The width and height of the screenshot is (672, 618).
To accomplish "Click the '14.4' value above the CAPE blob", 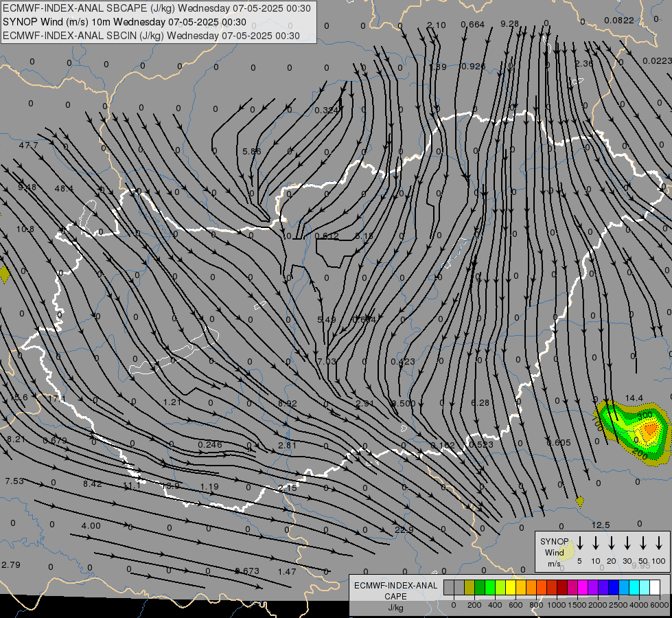I will point(634,398).
